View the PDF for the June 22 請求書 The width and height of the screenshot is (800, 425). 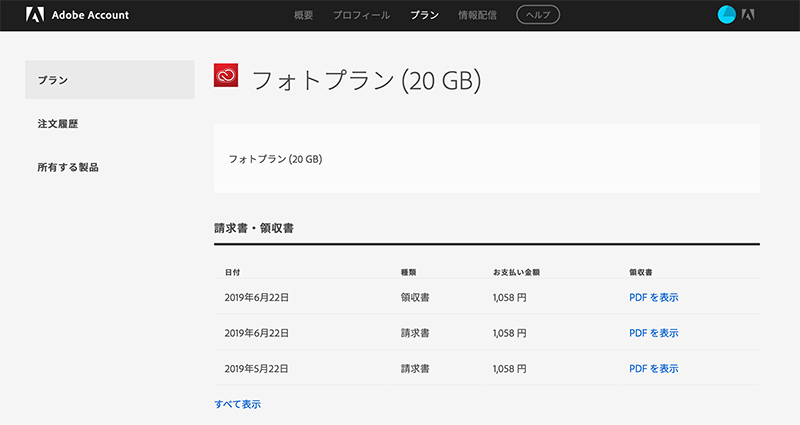pyautogui.click(x=653, y=333)
